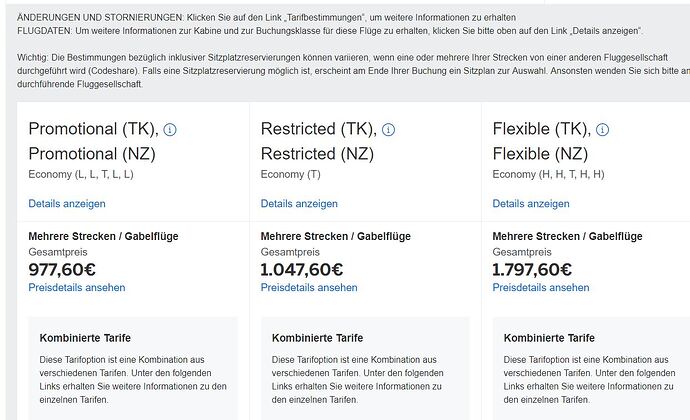Click the Economy (H, H, T, H, H) label
The image size is (690, 420).
548,174
